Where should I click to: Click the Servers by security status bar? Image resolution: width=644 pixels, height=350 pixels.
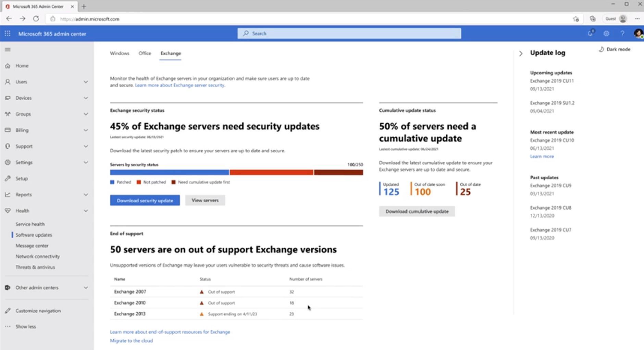click(236, 172)
